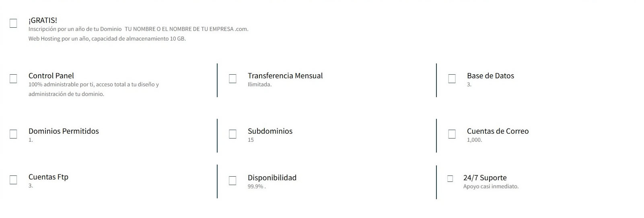Viewport: 644px width, 218px height.
Task: Select the Cuentas de Correo heading
Action: tap(498, 131)
